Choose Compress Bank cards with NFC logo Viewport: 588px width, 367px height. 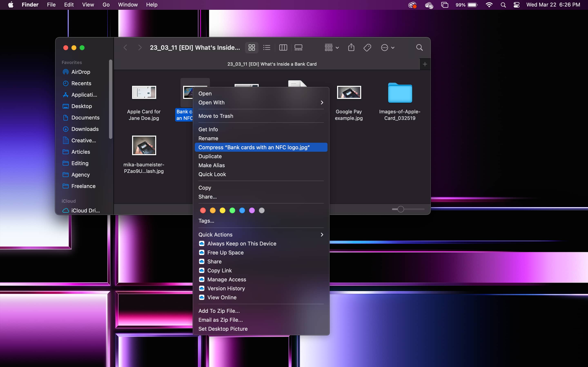click(x=254, y=147)
